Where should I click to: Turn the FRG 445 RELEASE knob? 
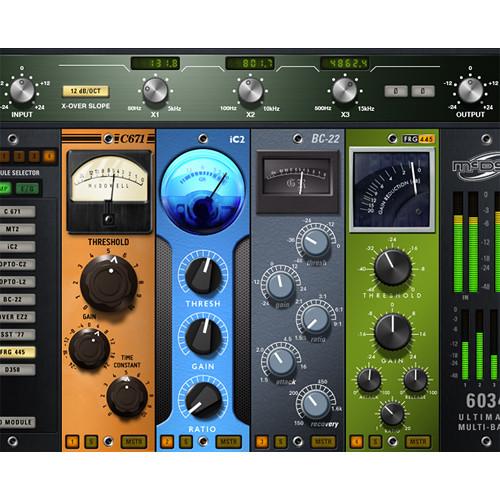(415, 380)
